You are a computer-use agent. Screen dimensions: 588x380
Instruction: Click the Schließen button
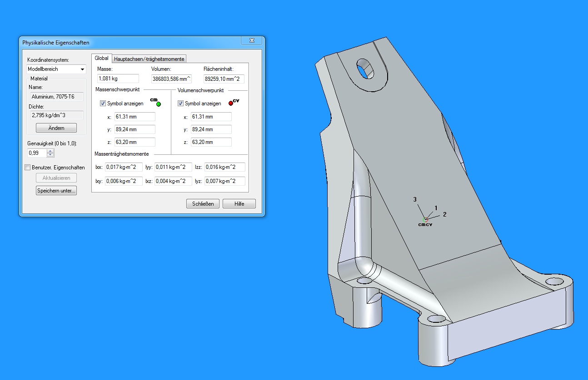point(203,204)
